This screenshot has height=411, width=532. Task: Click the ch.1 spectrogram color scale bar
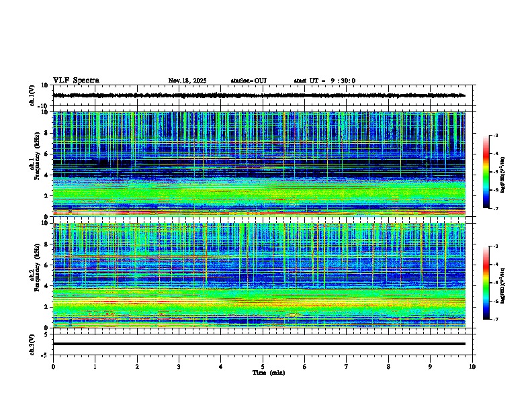[486, 172]
